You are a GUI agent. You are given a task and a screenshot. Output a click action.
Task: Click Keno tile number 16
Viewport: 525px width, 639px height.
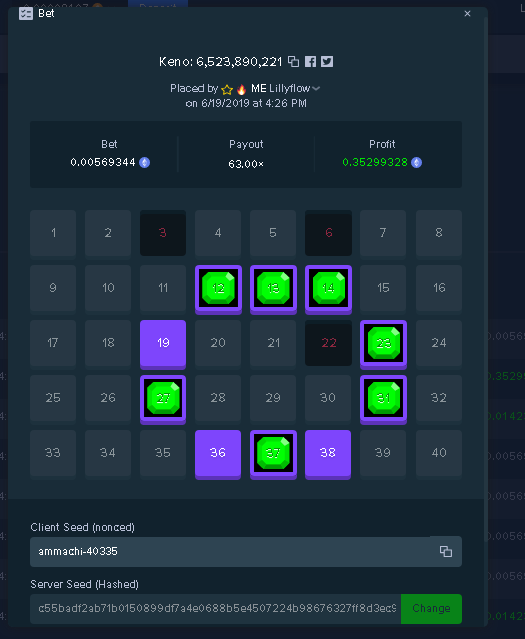click(x=439, y=288)
